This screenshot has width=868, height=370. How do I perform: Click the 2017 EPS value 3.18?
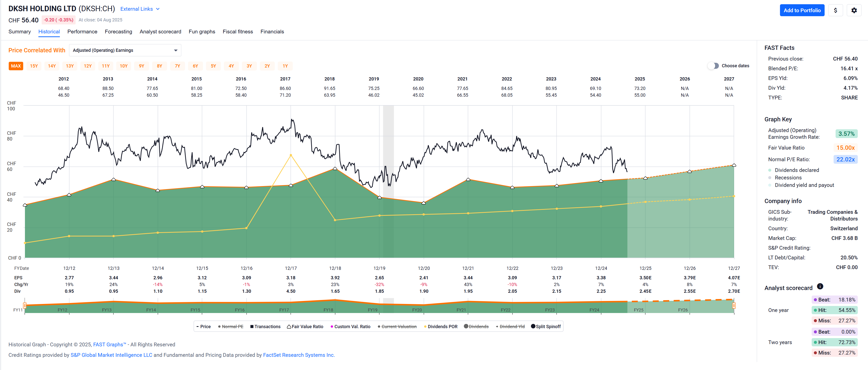pos(291,278)
